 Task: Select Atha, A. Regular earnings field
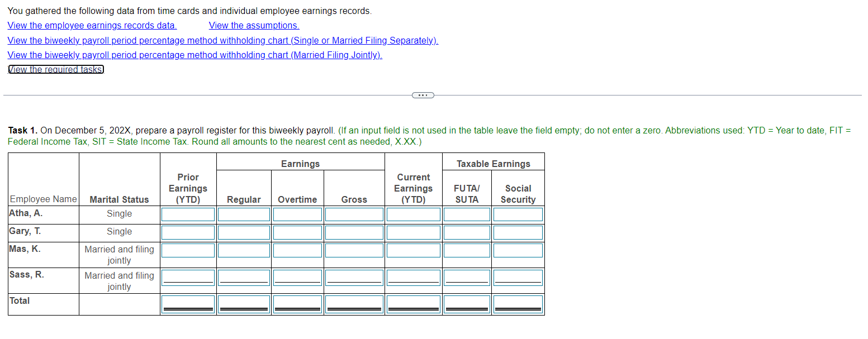tap(244, 214)
